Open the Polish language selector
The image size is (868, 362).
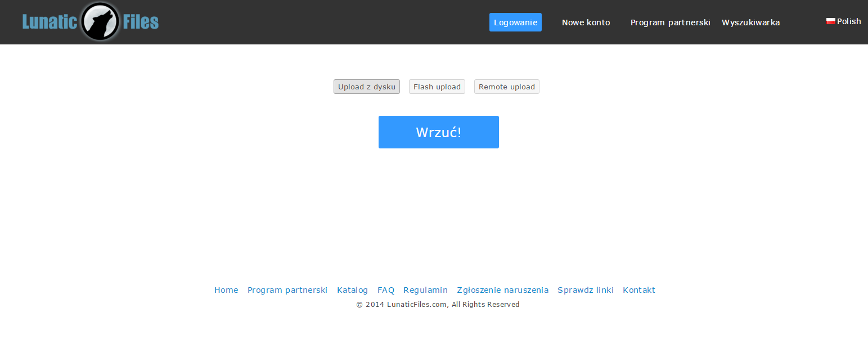(844, 21)
